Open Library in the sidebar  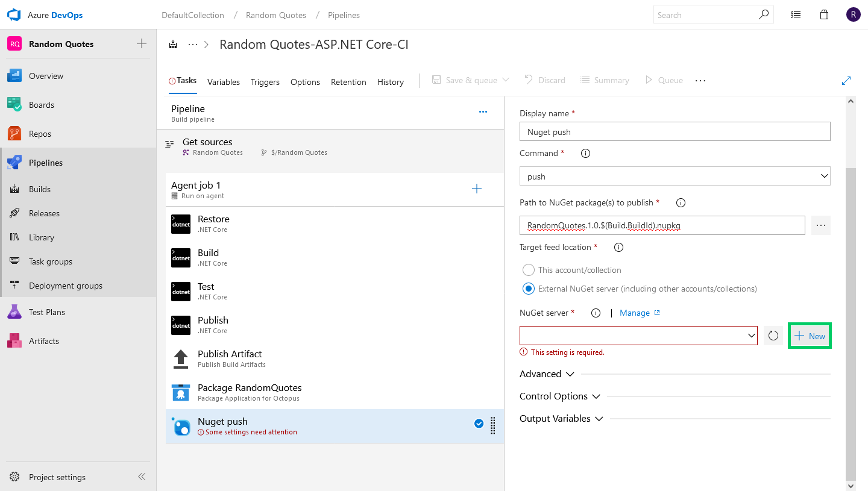pos(42,237)
